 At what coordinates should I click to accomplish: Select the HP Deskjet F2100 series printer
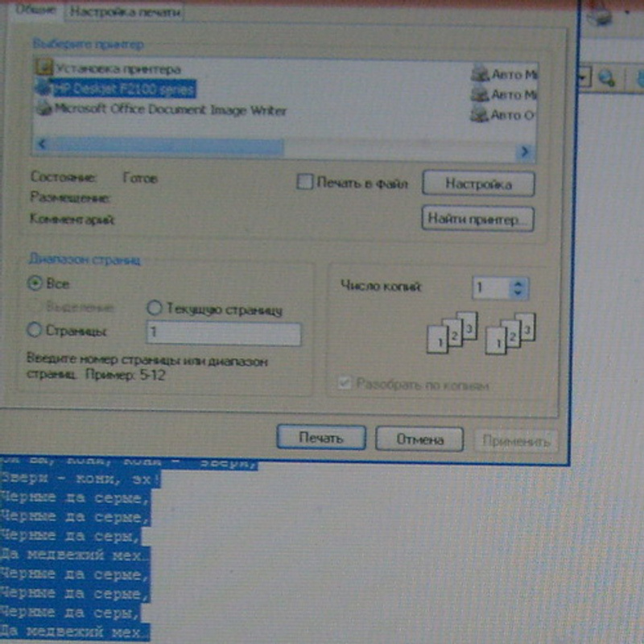116,89
